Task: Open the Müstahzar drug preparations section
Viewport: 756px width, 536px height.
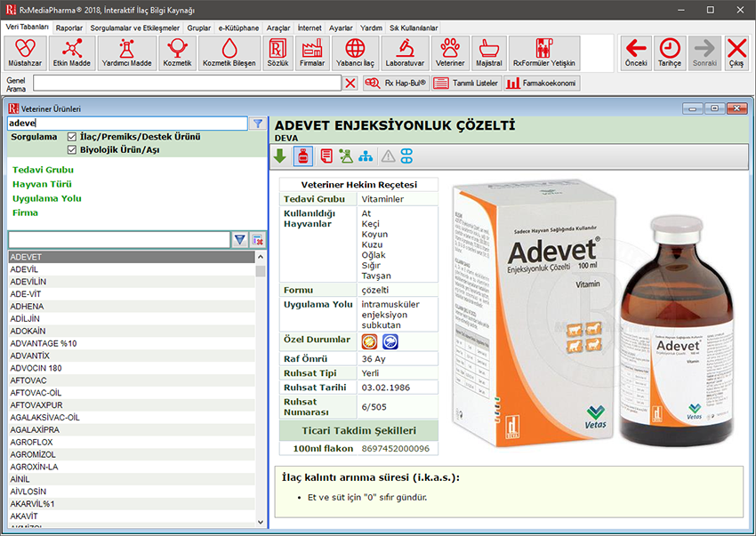Action: coord(26,52)
